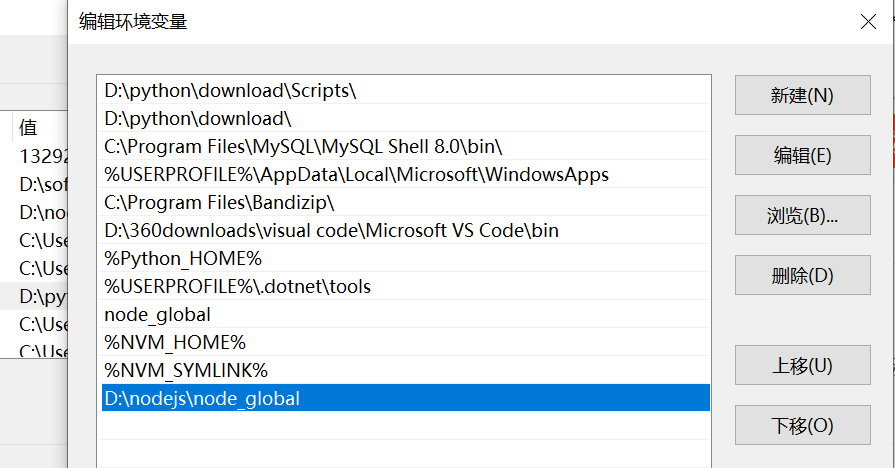
Task: Select C:\Program Files\Bandizip\ entry
Action: [x=404, y=202]
